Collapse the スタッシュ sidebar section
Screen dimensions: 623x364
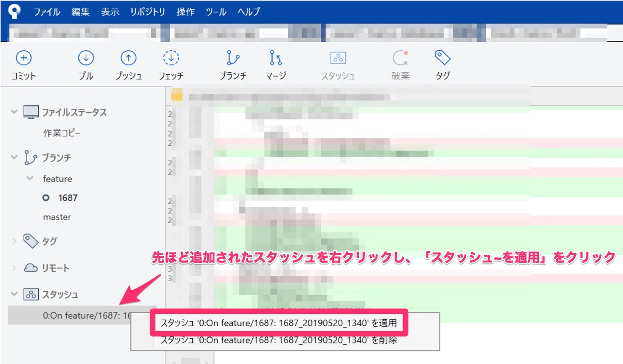pos(14,294)
